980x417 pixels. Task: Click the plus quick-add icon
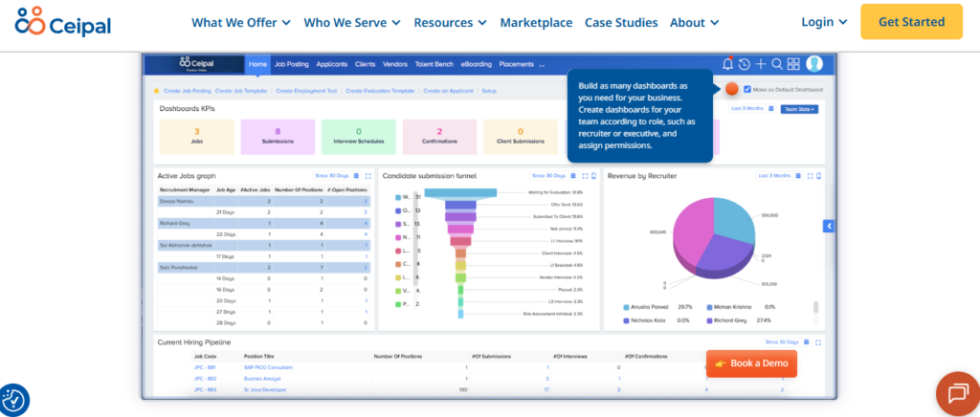pyautogui.click(x=761, y=64)
